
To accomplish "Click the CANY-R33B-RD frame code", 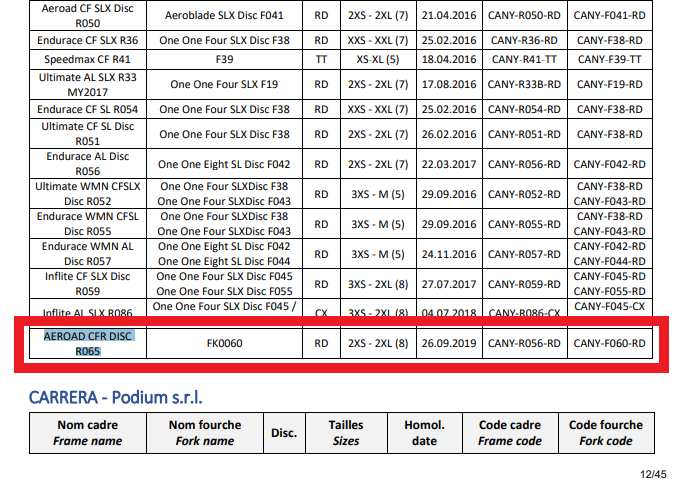I will [x=524, y=85].
